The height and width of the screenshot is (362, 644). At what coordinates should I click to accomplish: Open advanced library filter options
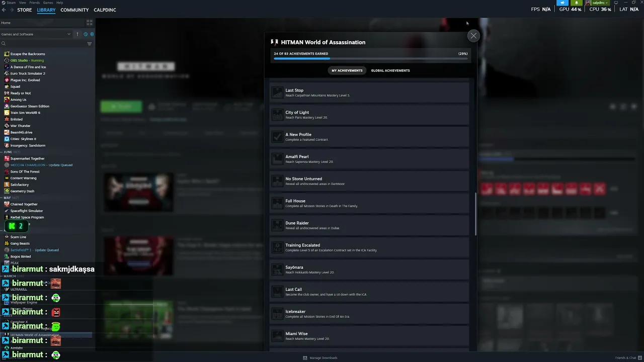pyautogui.click(x=90, y=44)
